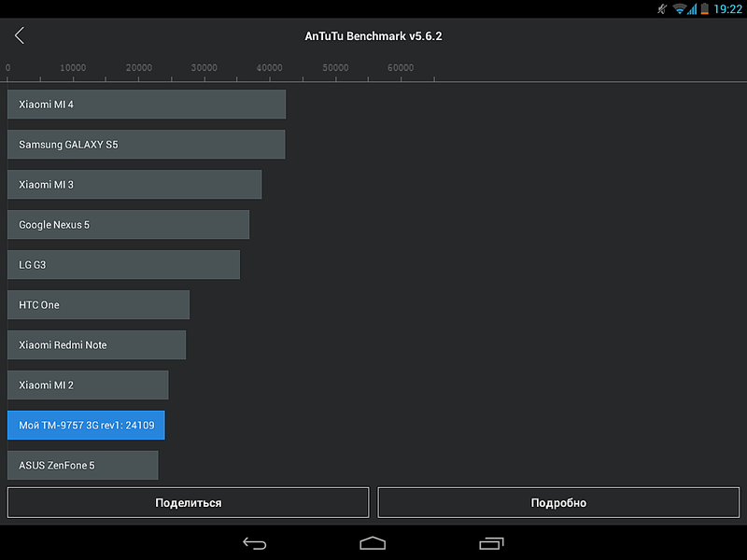Tap the LG G3 benchmark bar

pyautogui.click(x=123, y=264)
